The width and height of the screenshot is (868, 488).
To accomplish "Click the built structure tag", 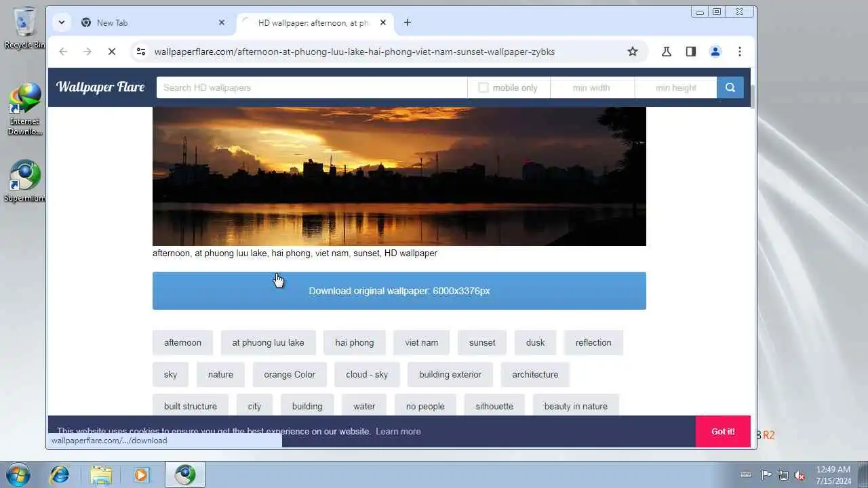I will coord(191,406).
